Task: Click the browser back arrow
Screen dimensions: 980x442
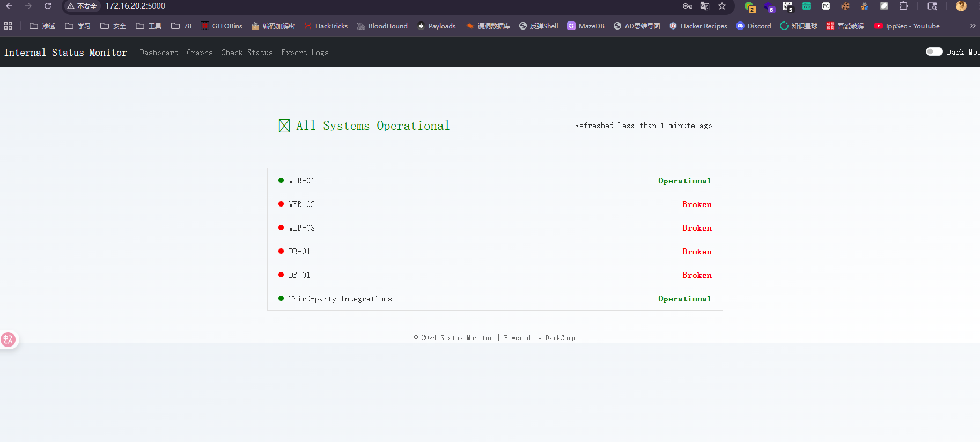Action: click(9, 6)
